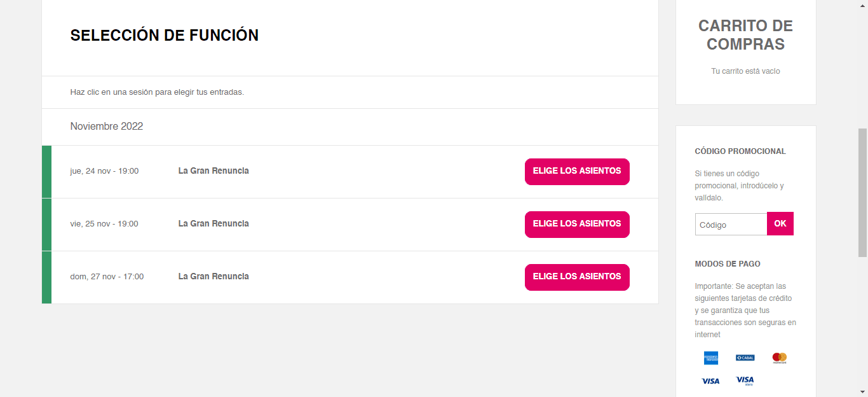This screenshot has width=868, height=397.
Task: Click the vertical scrollbar thumb
Action: click(x=862, y=192)
